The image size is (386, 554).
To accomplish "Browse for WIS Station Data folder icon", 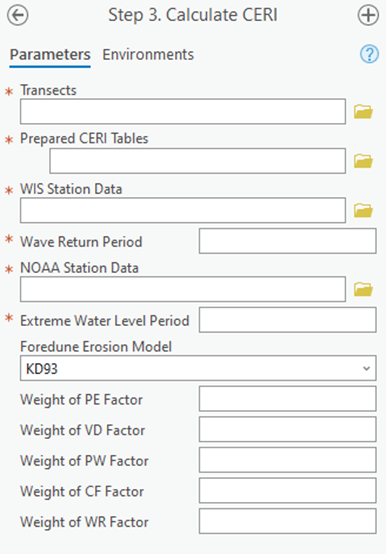I will (363, 211).
